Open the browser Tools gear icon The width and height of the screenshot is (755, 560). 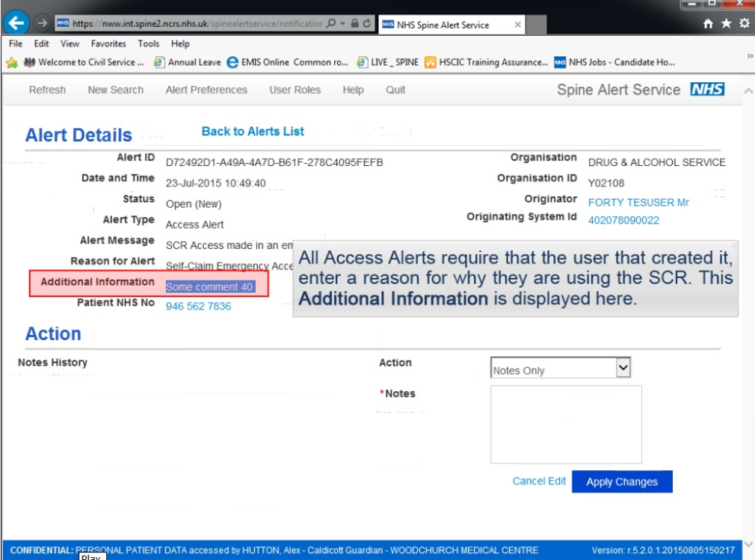coord(745,23)
